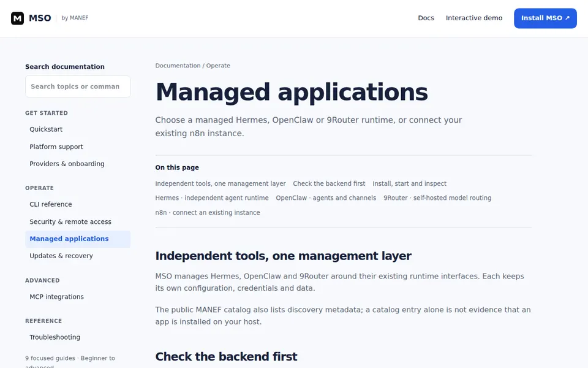Viewport: 588px width, 368px height.
Task: Click the 'by MANEF' label
Action: click(x=75, y=18)
